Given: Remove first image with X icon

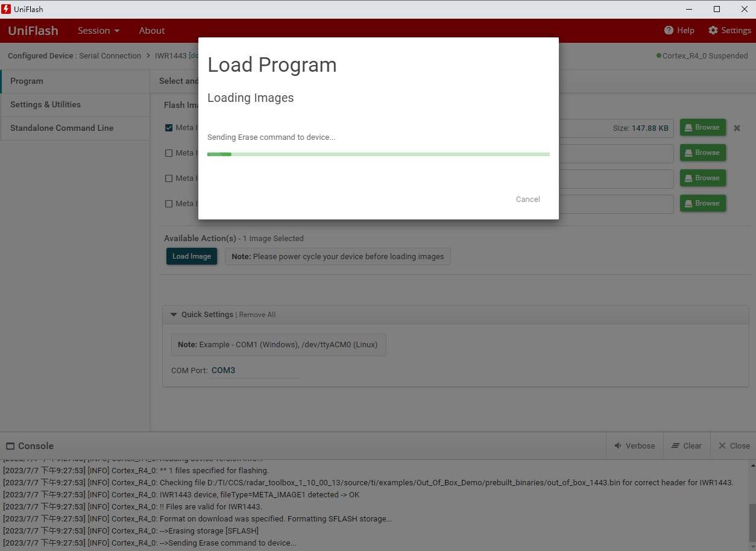Looking at the screenshot, I should pyautogui.click(x=737, y=128).
